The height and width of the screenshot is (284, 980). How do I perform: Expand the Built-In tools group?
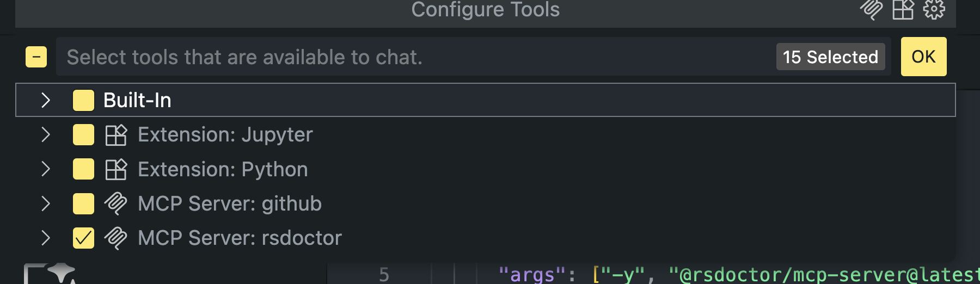coord(46,100)
